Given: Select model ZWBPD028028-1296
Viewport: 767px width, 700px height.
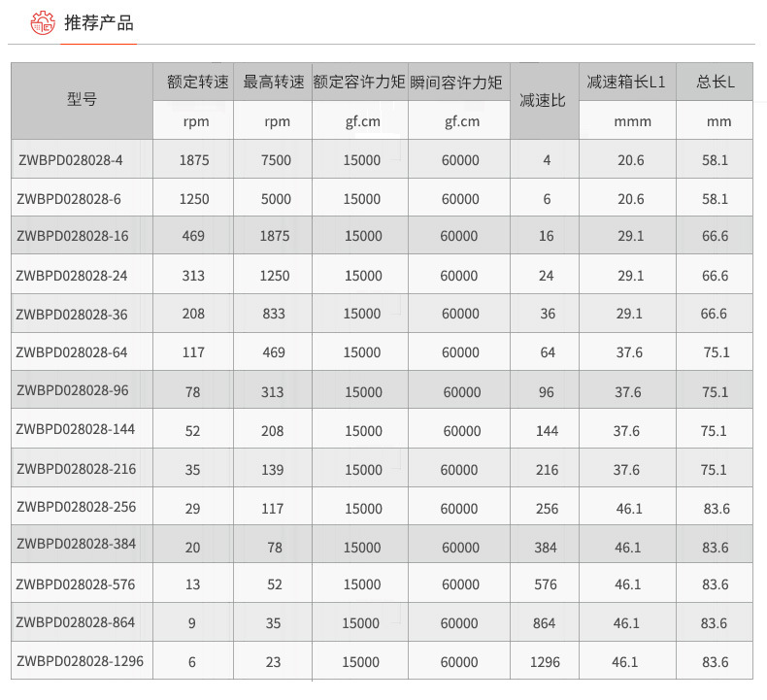Looking at the screenshot, I should click(x=81, y=661).
